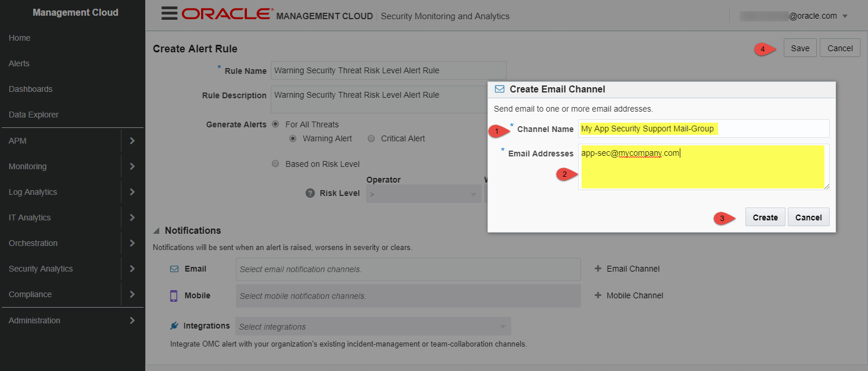The height and width of the screenshot is (371, 868).
Task: Select the Orchestration sidebar item
Action: 33,243
